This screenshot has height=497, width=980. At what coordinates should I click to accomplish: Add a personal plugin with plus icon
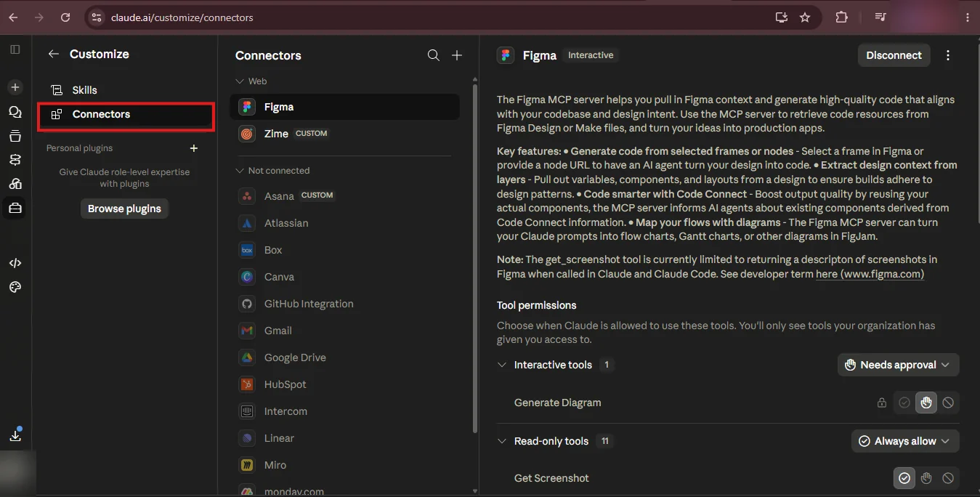194,148
